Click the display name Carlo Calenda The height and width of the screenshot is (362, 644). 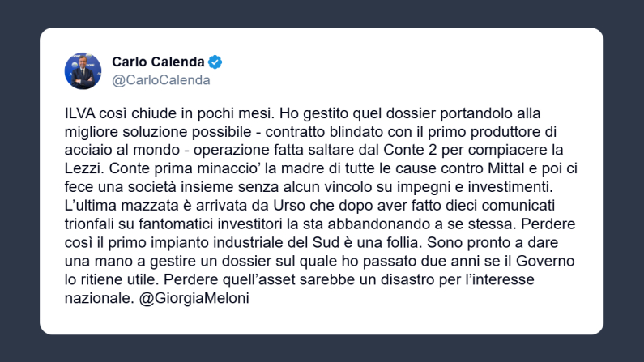tap(158, 62)
